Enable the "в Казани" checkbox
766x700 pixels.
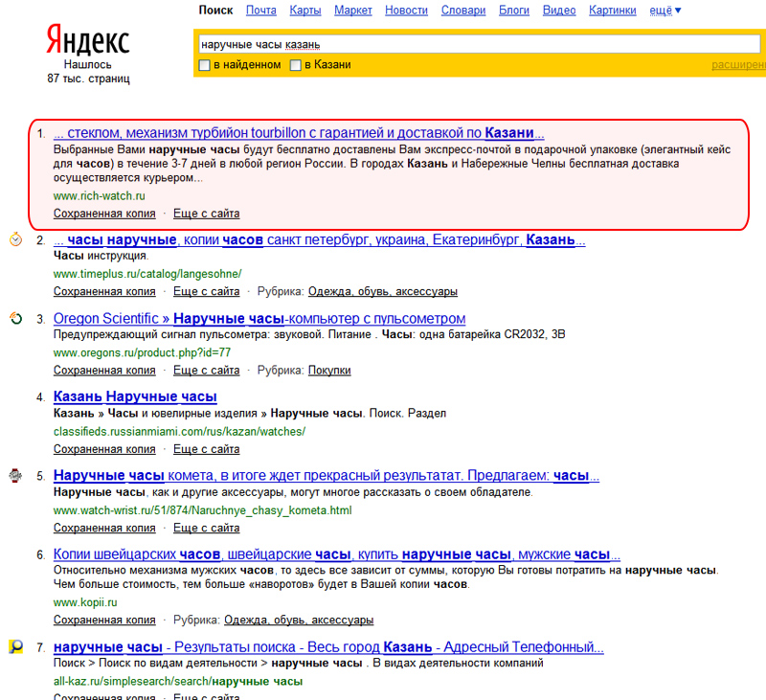[x=296, y=65]
